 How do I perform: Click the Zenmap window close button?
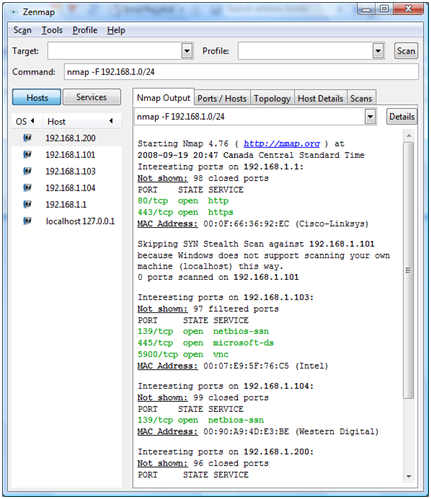tap(409, 10)
